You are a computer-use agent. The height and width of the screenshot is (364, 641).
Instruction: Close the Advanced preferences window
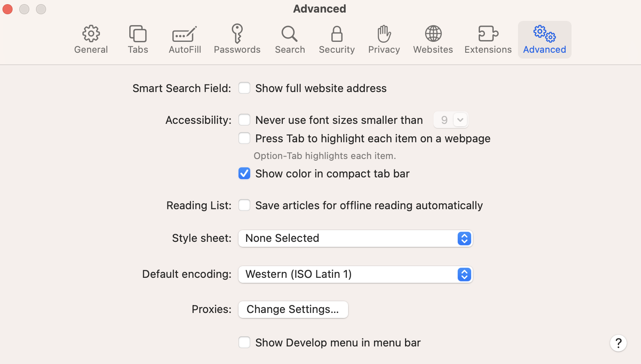click(8, 9)
